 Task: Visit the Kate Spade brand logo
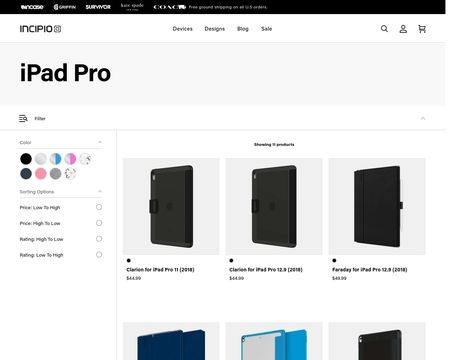point(132,7)
